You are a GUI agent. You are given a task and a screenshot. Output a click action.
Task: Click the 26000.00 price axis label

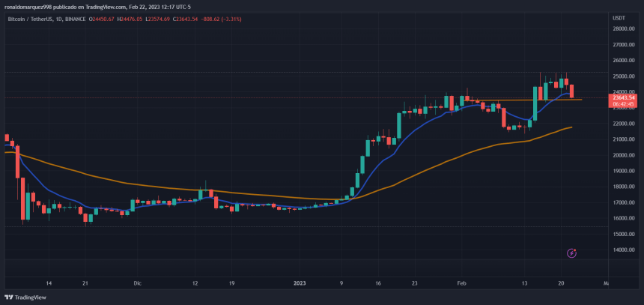(624, 61)
